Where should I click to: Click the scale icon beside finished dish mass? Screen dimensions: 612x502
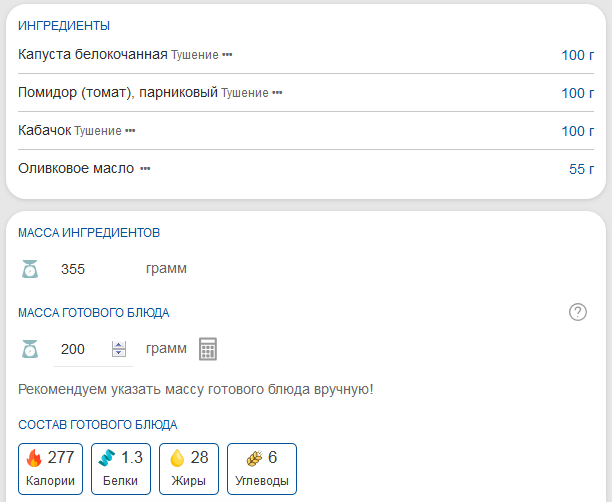coord(30,349)
